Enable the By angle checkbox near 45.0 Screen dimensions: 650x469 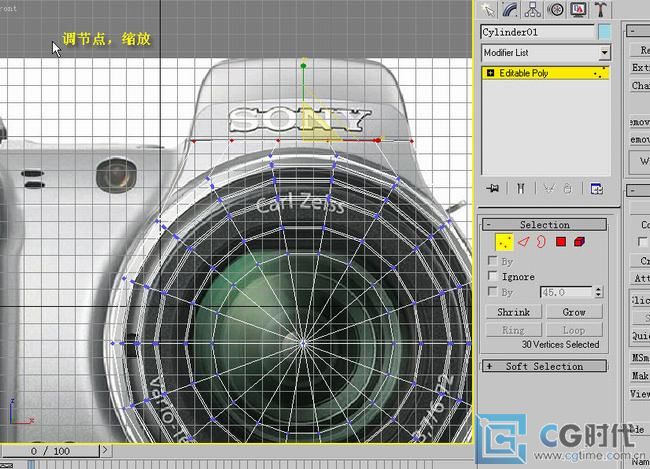492,291
